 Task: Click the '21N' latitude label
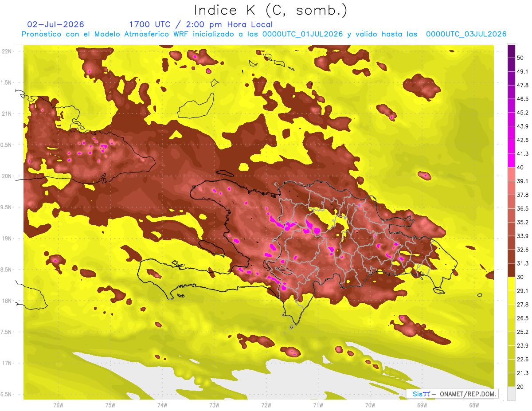(7, 114)
